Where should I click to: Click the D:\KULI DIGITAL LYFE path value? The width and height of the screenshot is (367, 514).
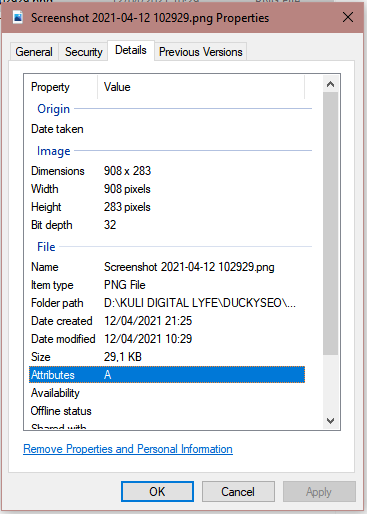(200, 303)
